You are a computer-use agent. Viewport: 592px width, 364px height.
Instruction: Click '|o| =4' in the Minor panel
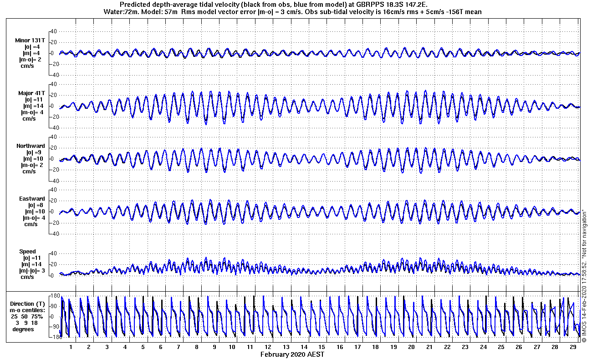[32, 46]
